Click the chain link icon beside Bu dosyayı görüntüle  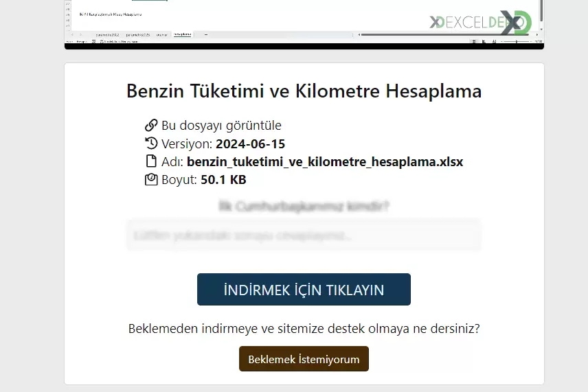coord(151,125)
